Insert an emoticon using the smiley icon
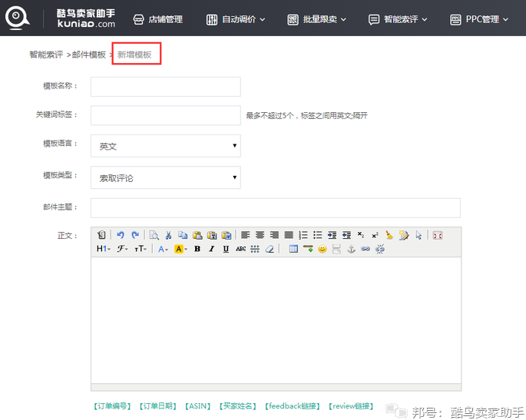 [323, 249]
